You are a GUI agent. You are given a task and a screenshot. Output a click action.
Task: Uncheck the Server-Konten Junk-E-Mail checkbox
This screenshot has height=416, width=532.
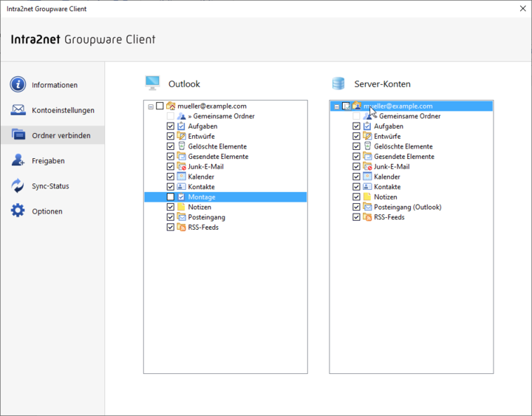point(356,166)
